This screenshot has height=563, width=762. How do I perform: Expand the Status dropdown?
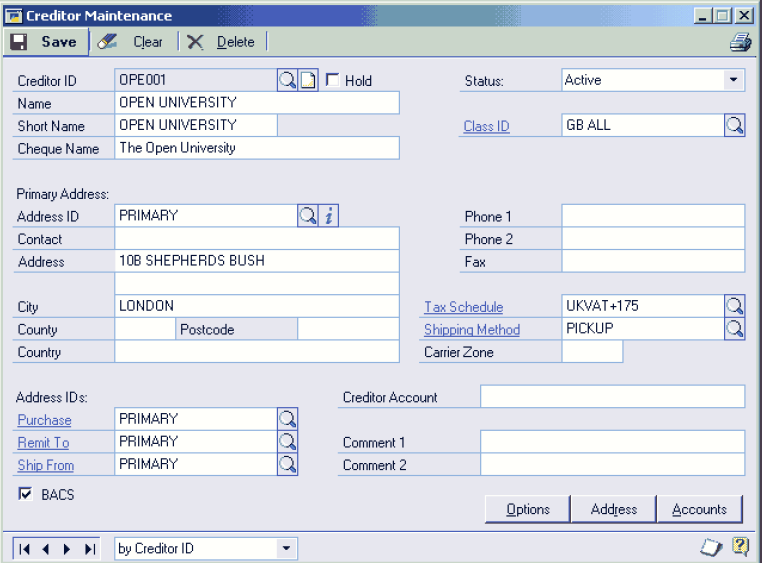pyautogui.click(x=733, y=80)
